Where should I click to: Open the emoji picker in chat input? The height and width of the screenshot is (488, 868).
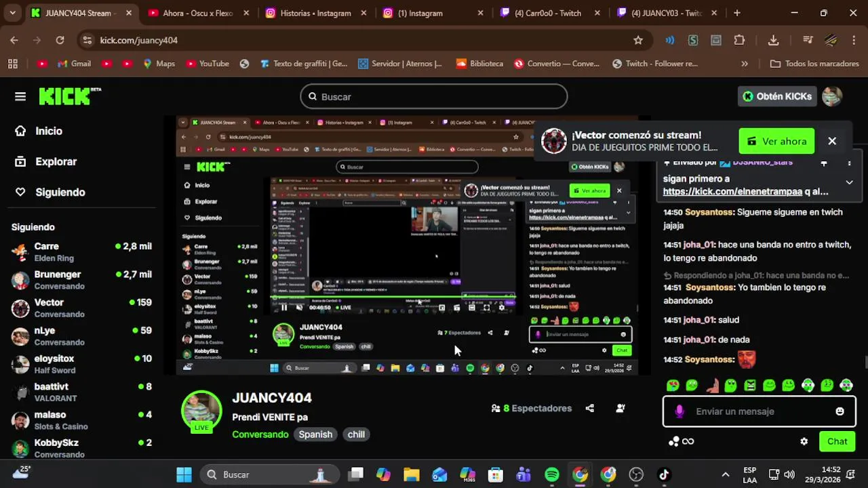[840, 411]
